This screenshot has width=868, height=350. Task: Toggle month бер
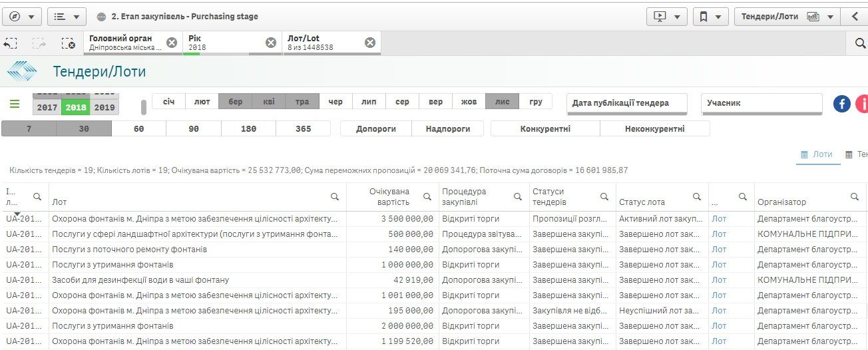click(x=236, y=102)
